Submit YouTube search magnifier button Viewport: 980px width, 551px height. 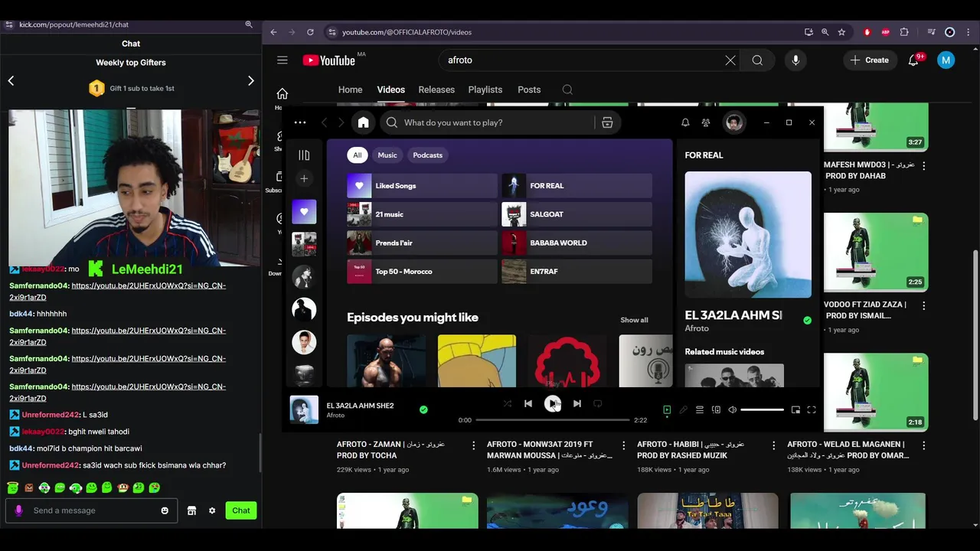757,60
